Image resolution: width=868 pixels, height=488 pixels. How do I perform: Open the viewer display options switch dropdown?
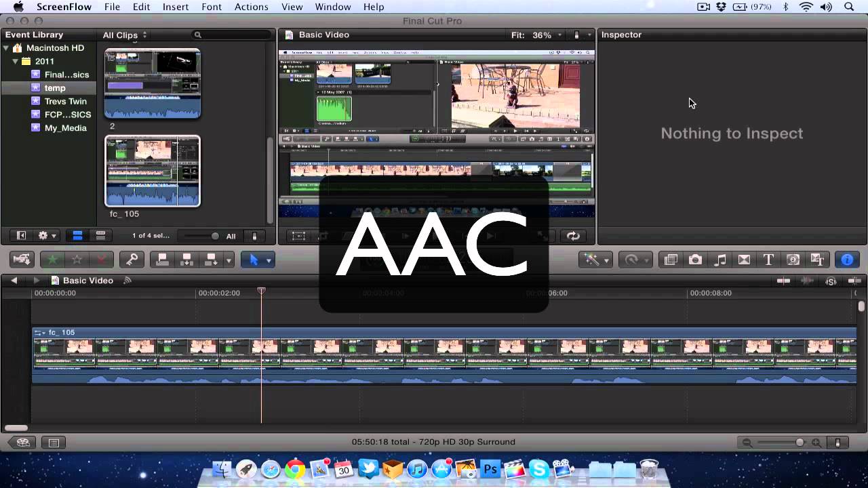[581, 35]
